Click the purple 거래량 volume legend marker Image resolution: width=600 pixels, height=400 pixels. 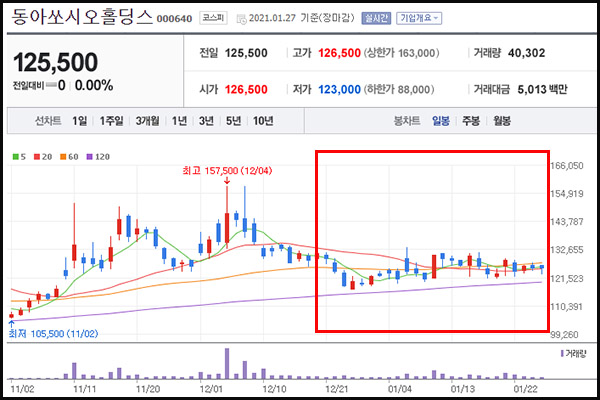(x=562, y=353)
